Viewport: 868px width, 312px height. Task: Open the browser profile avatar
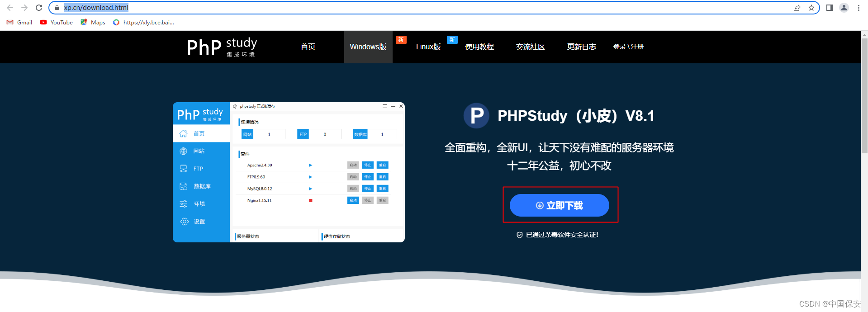[844, 8]
